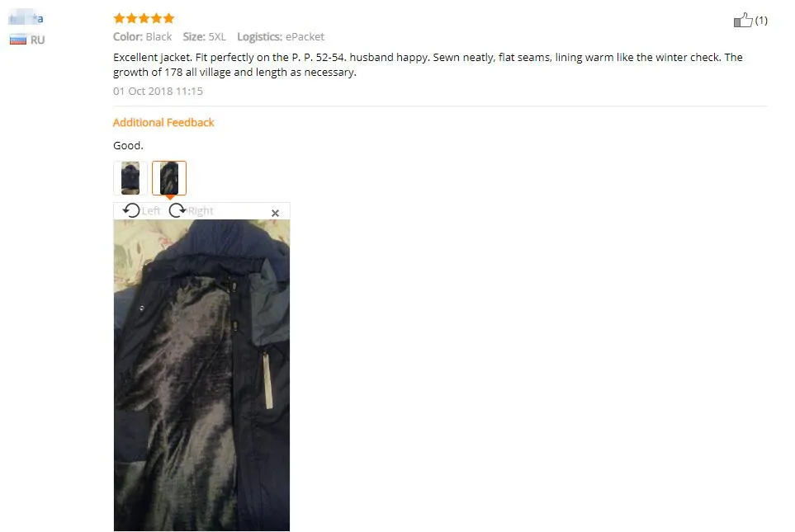Screen dimensions: 795x532
Task: Rotate photo with the Left arrow icon
Action: tap(131, 210)
